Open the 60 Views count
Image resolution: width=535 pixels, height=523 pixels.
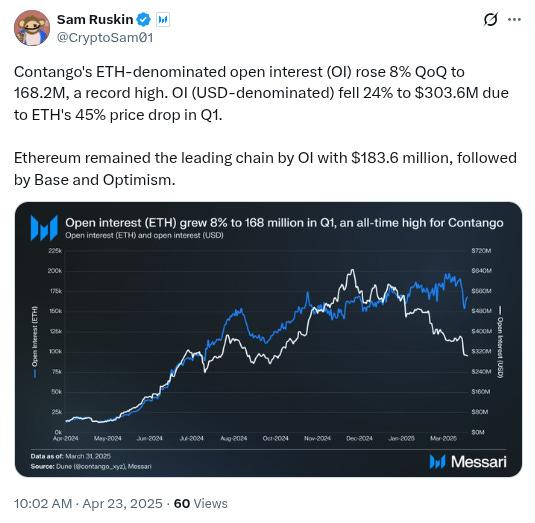pos(201,504)
